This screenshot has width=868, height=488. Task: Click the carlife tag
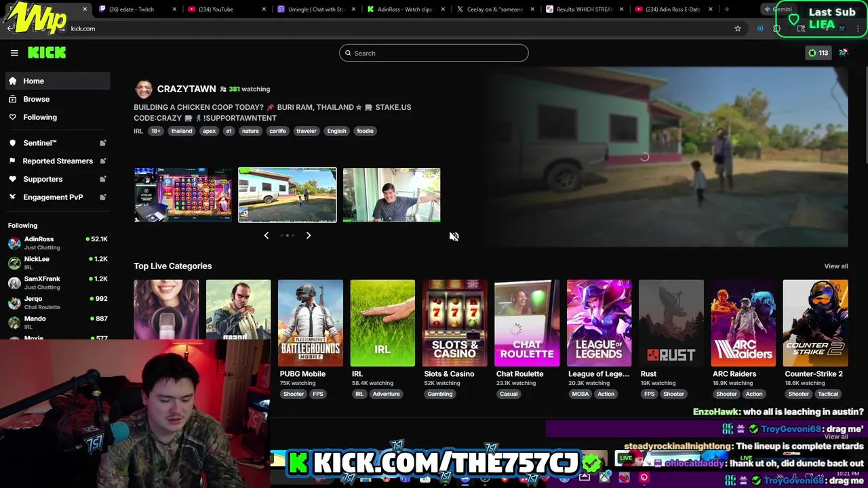(x=277, y=131)
